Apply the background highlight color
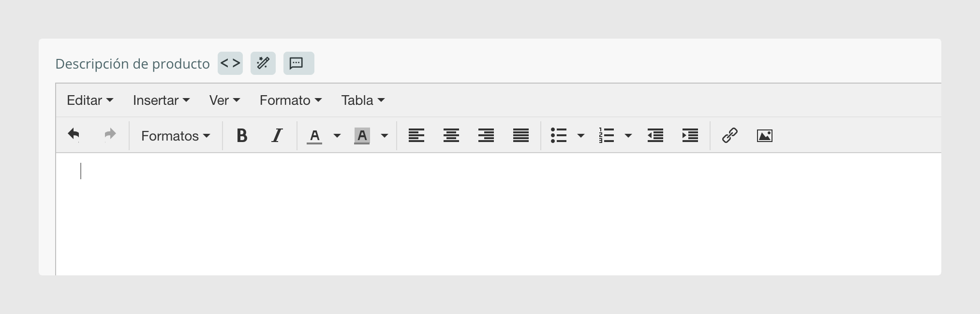Screen dimensions: 980x314 pyautogui.click(x=362, y=136)
